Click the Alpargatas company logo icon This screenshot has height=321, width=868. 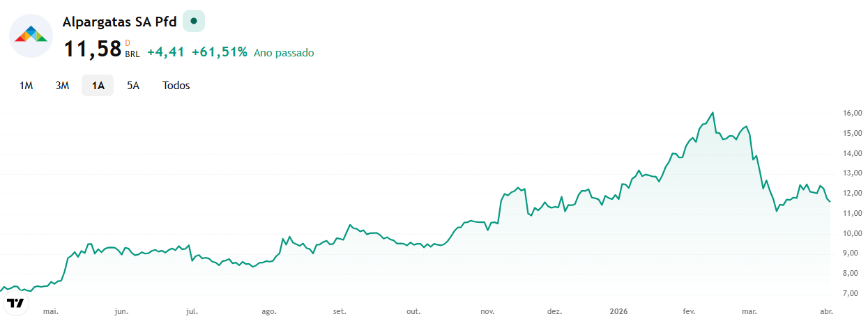pyautogui.click(x=31, y=35)
